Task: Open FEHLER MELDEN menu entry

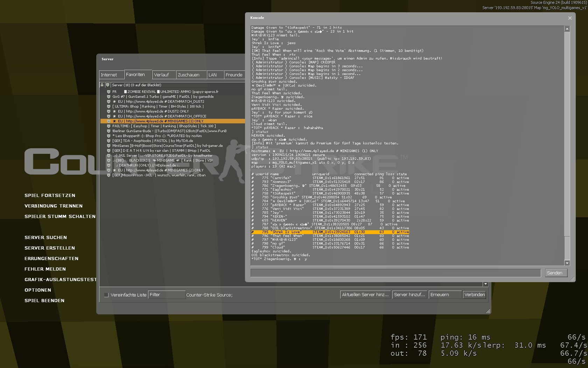Action: (x=45, y=269)
